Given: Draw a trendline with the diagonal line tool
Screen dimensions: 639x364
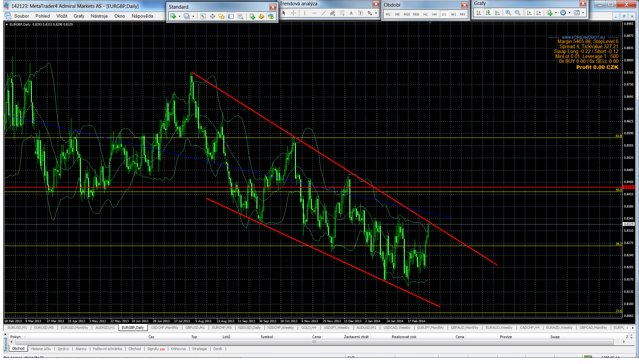Looking at the screenshot, I should click(323, 13).
